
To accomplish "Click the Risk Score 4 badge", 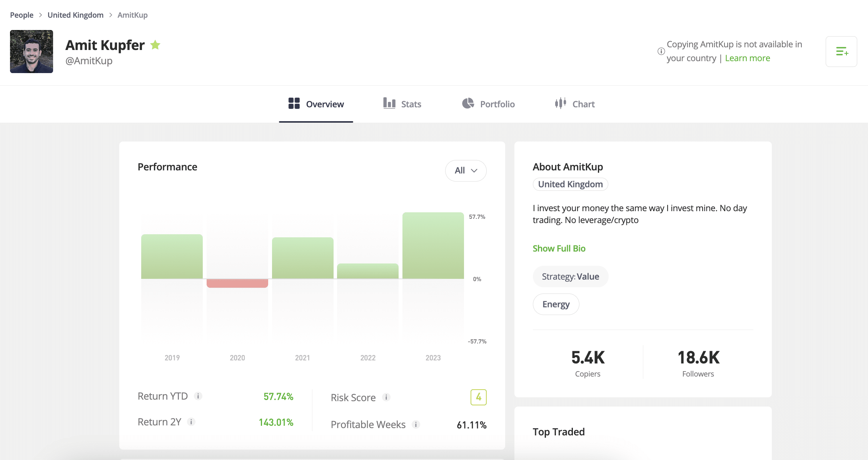I will (x=478, y=397).
